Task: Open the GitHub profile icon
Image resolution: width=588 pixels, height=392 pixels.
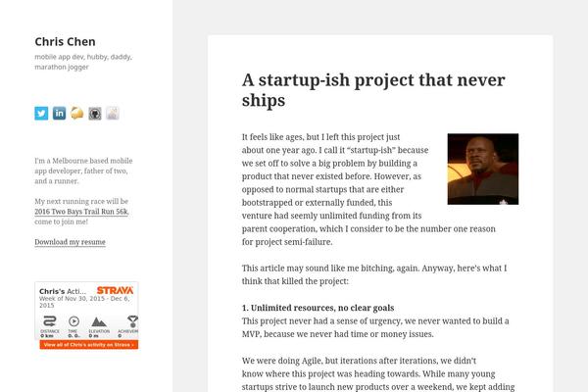Action: [x=95, y=114]
